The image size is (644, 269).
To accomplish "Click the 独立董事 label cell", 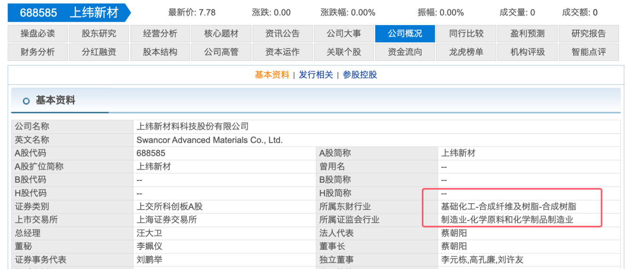I will click(x=377, y=260).
